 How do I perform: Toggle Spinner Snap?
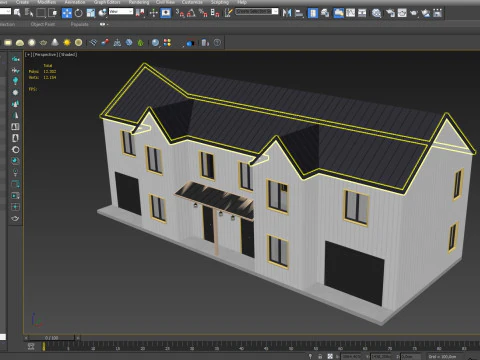(x=215, y=13)
